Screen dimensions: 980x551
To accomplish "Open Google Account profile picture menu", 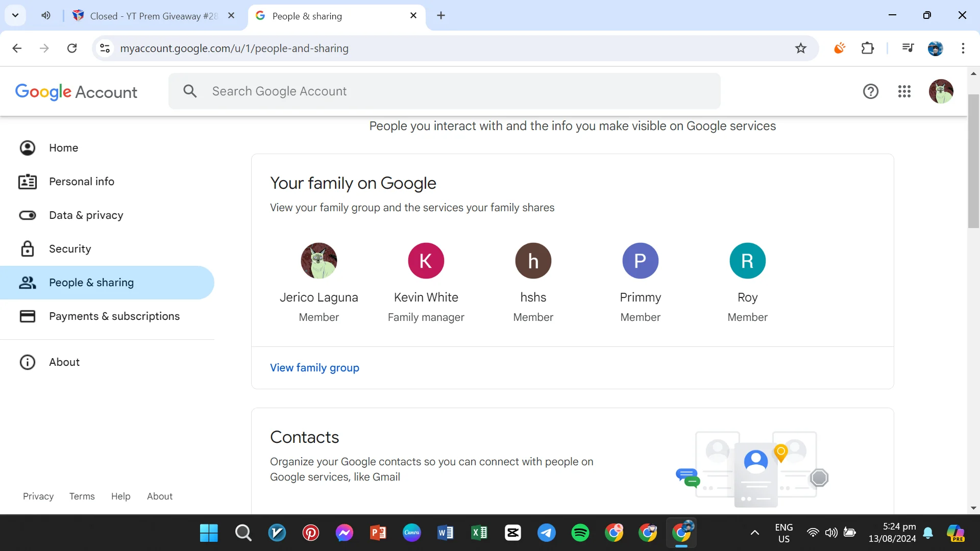I will pos(941,91).
